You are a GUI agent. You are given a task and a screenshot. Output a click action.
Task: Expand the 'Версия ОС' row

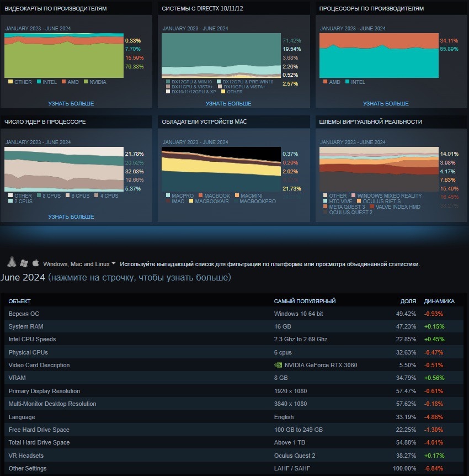pyautogui.click(x=234, y=314)
